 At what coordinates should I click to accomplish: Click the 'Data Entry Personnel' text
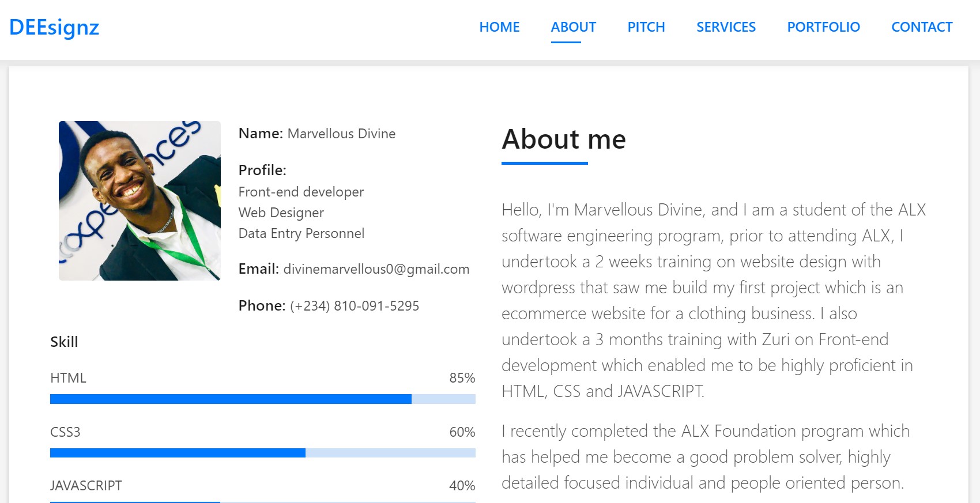pyautogui.click(x=301, y=233)
